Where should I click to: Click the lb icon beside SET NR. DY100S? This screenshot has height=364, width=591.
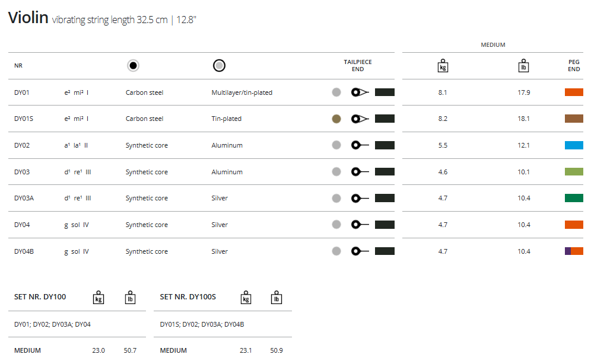point(277,297)
